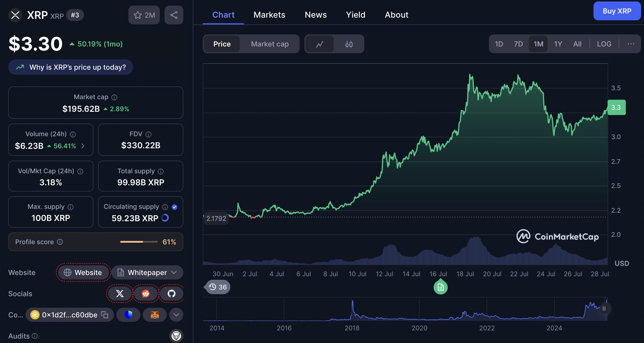The image size is (644, 343).
Task: Toggle LOG scale on chart
Action: pos(604,44)
